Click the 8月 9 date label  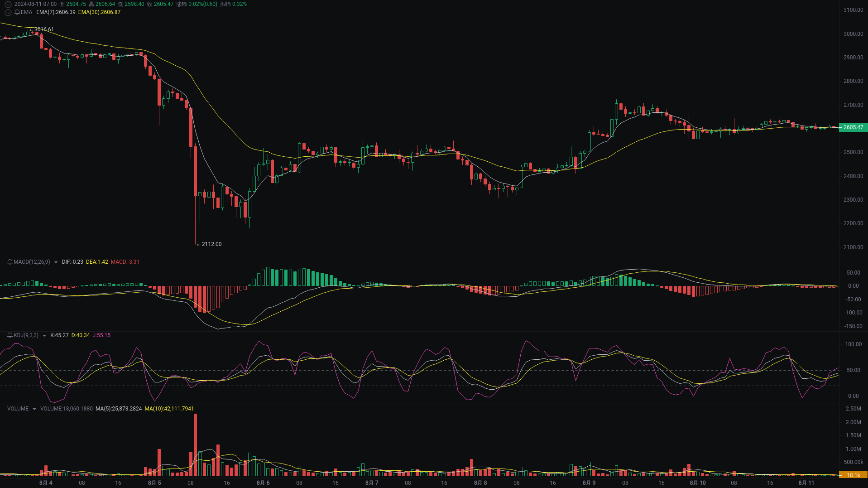(x=589, y=483)
